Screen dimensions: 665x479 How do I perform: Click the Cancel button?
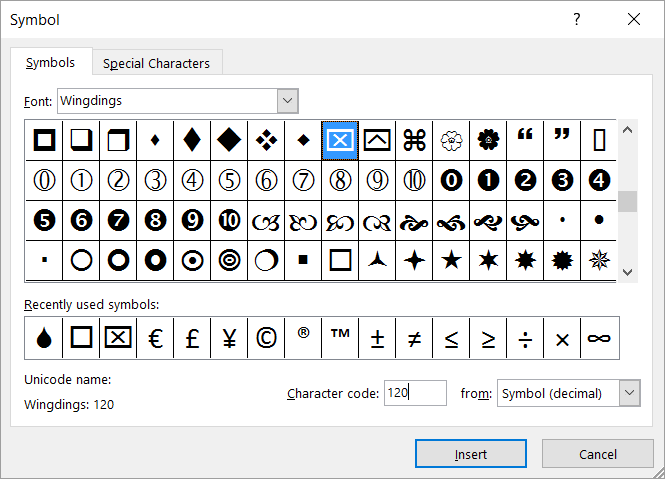click(597, 454)
